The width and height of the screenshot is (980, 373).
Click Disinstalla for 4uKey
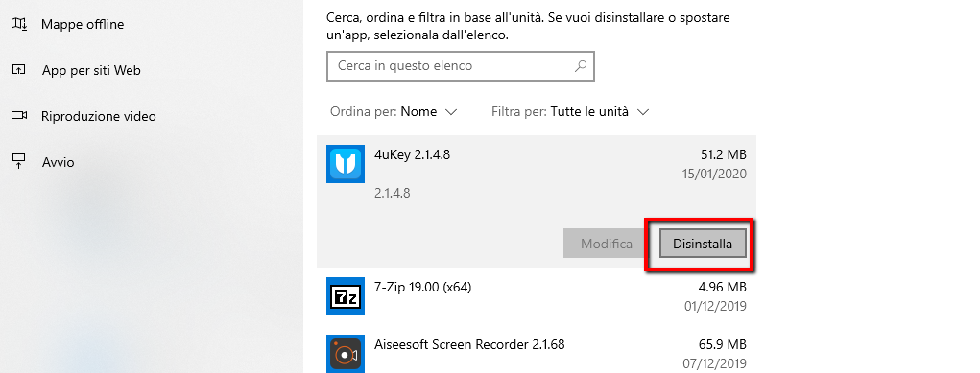click(703, 244)
